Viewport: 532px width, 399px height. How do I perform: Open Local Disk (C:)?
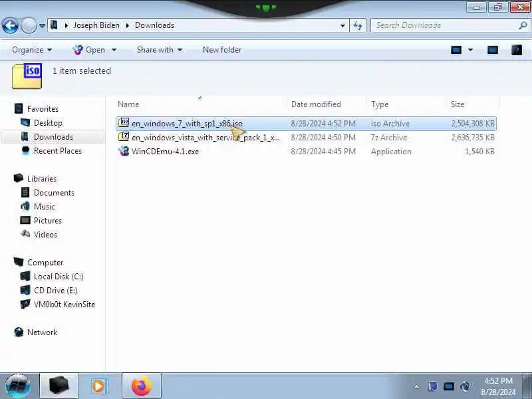[x=59, y=277]
